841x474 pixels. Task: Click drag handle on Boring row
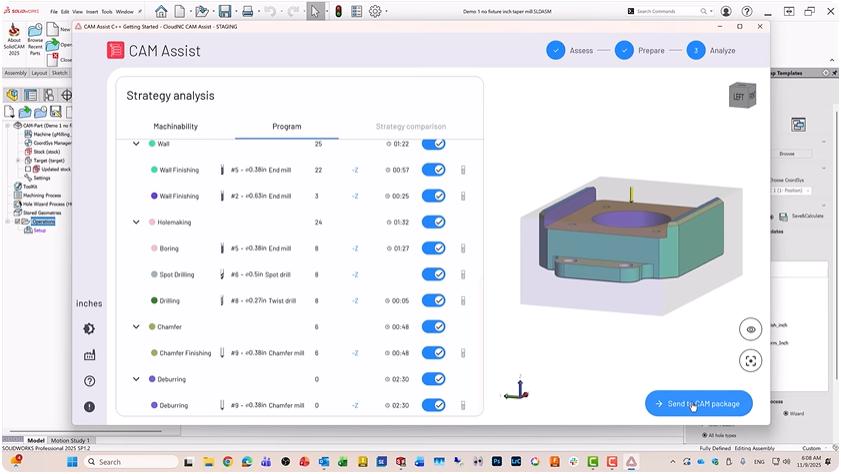pyautogui.click(x=463, y=248)
